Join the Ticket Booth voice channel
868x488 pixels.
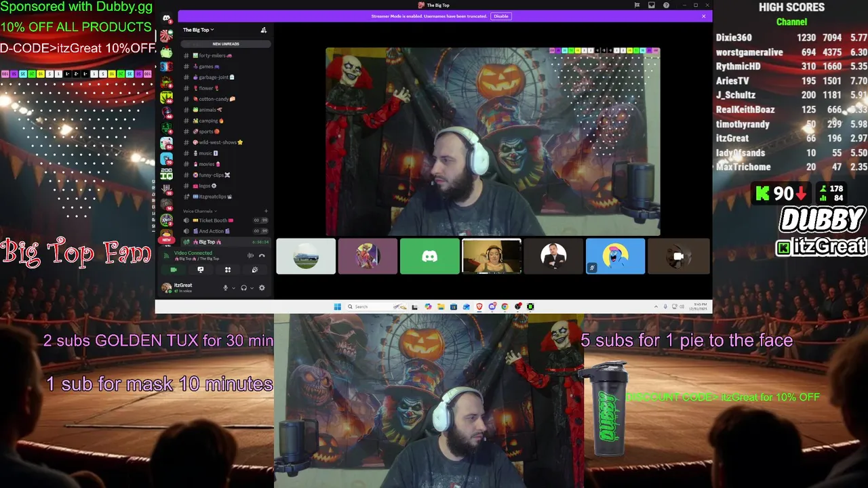(225, 220)
